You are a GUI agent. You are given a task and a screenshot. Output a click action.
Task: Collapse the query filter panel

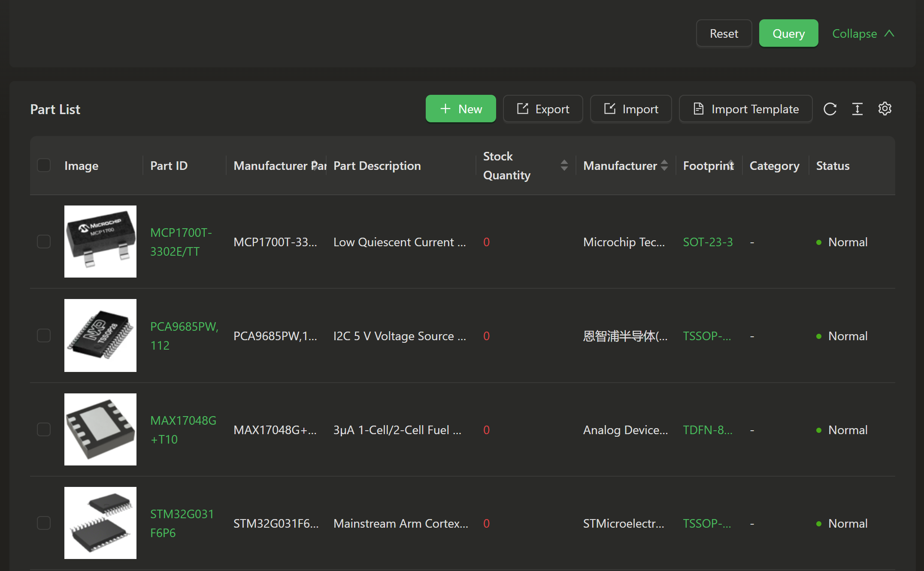[863, 33]
